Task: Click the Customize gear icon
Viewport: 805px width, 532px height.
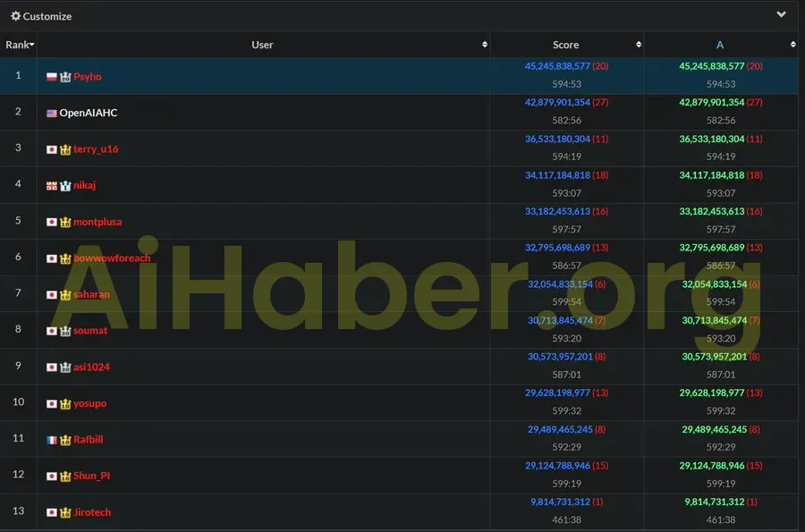Action: [x=15, y=16]
